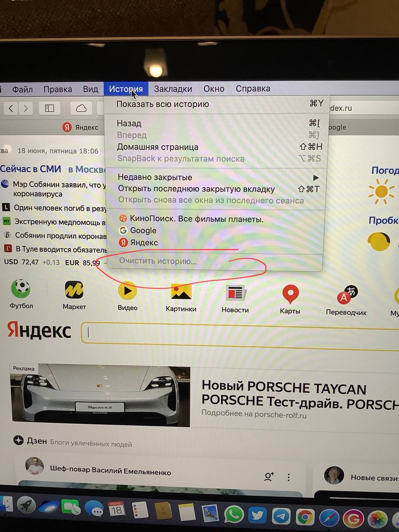Switch to the Яндекс browser tab
Viewport: 399px width, 532px height.
[x=81, y=127]
